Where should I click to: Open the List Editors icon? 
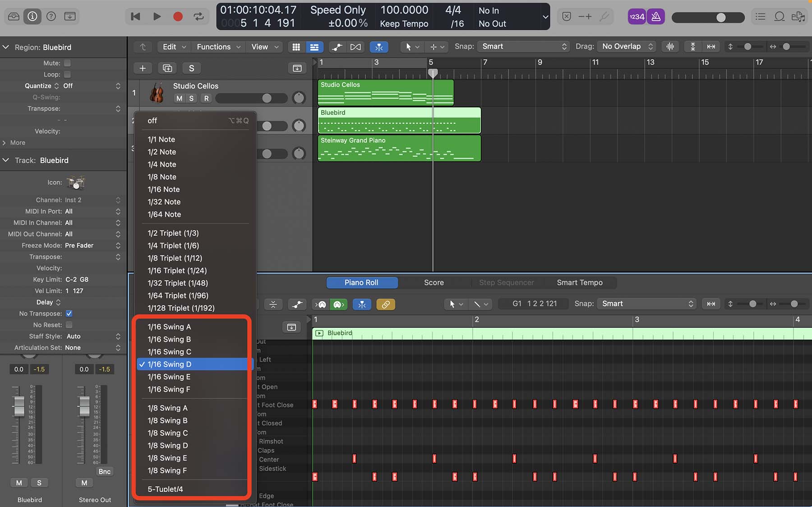pyautogui.click(x=761, y=17)
